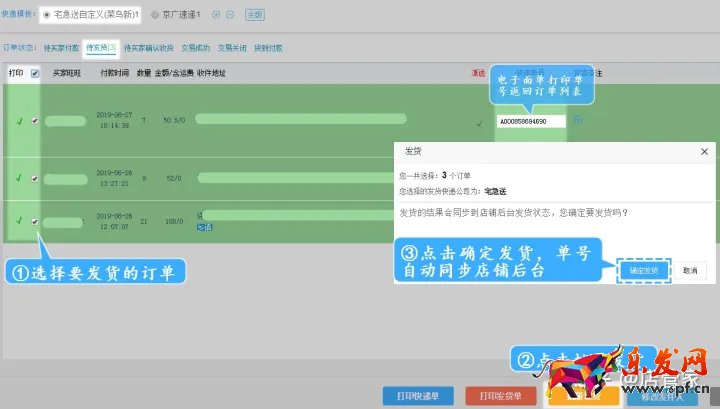Viewport: 720px width, 409px height.
Task: Open the 交易关闭 status tab
Action: [234, 47]
